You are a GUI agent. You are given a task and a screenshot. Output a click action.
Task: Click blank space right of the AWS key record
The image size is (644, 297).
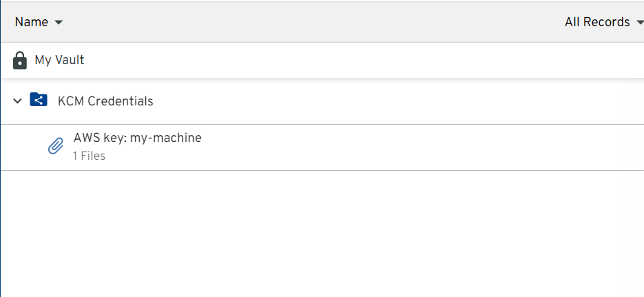413,147
